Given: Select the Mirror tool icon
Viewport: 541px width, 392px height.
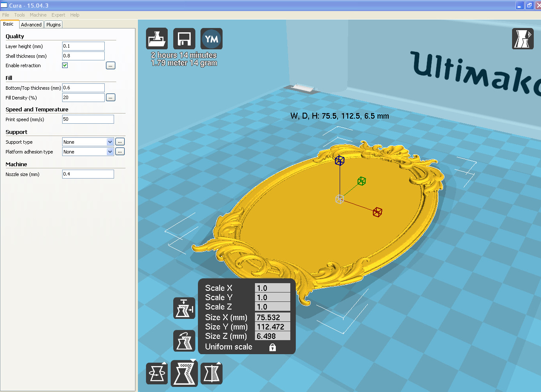Looking at the screenshot, I should [212, 373].
